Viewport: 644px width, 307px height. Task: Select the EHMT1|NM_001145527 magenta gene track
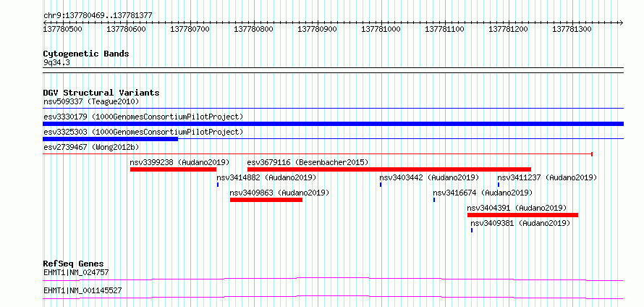(x=333, y=298)
